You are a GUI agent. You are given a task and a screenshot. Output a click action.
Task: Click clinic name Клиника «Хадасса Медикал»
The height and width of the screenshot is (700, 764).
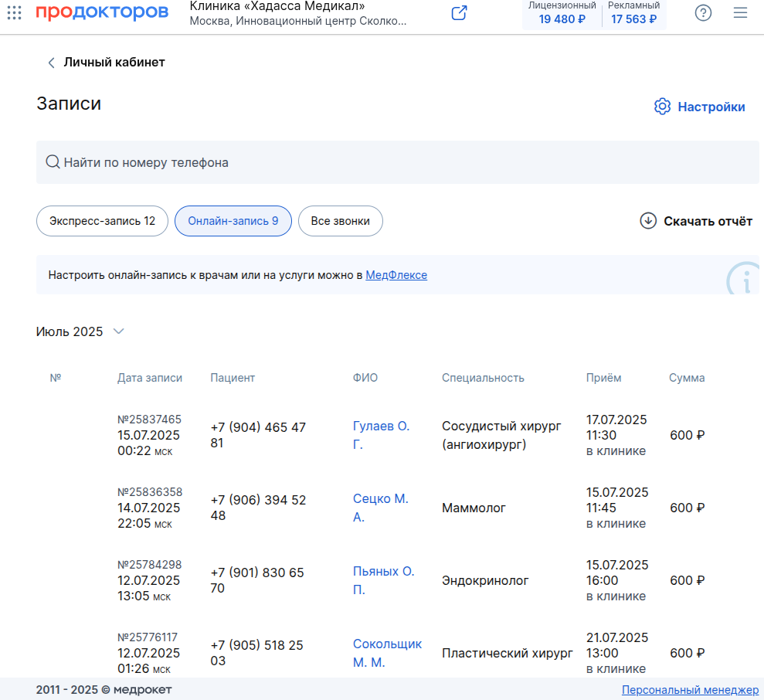click(277, 6)
